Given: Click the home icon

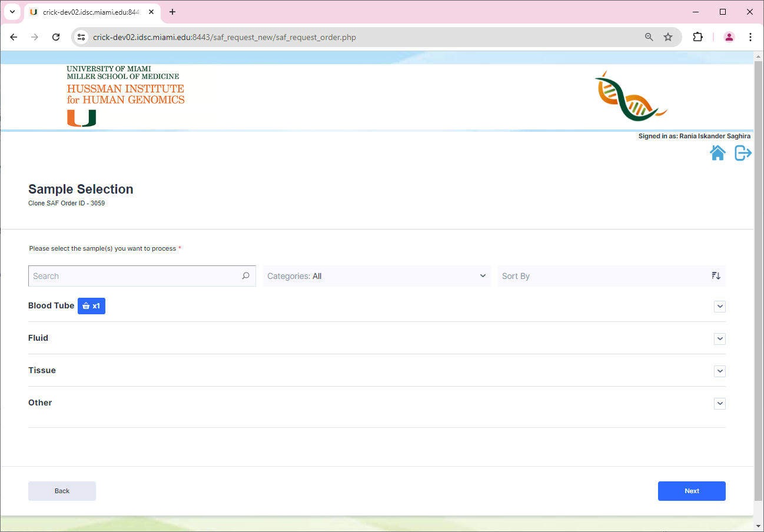Looking at the screenshot, I should (x=718, y=152).
